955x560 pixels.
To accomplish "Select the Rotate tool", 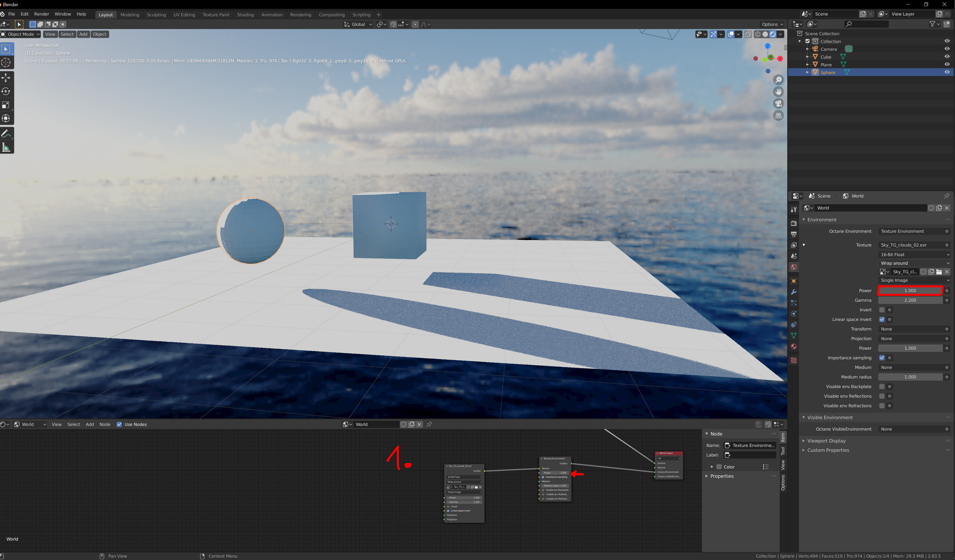I will click(x=6, y=91).
